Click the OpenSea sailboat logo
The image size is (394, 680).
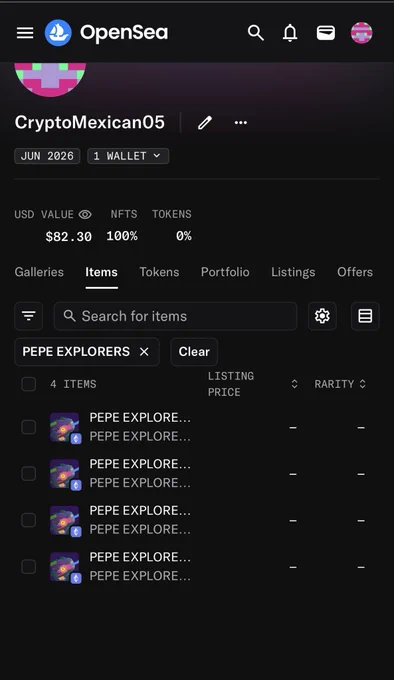(58, 33)
